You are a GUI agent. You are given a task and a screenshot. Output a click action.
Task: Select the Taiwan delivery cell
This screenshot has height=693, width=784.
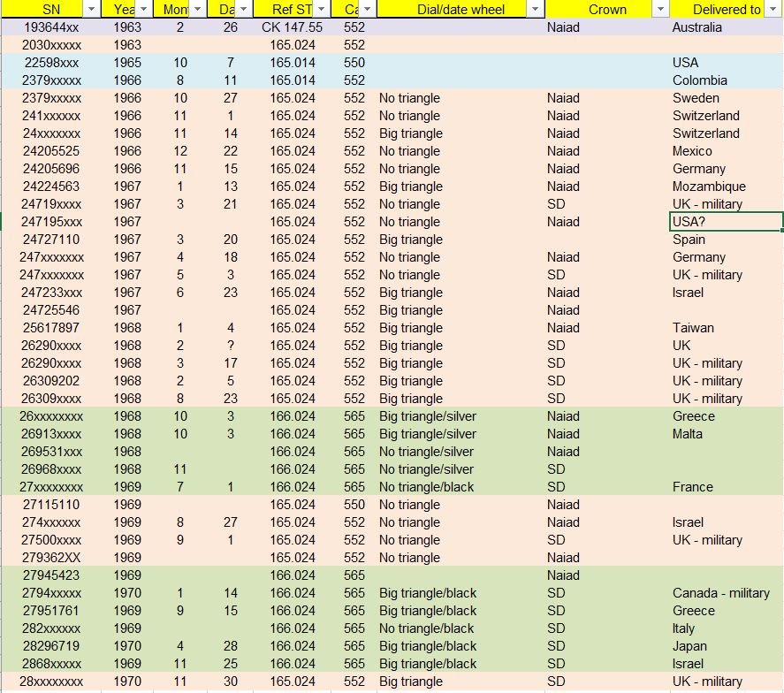point(693,328)
